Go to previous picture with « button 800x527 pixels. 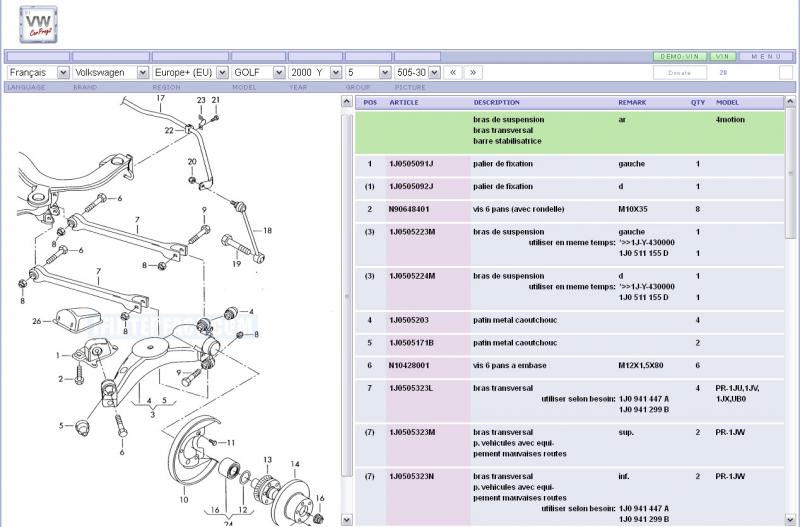pyautogui.click(x=453, y=72)
